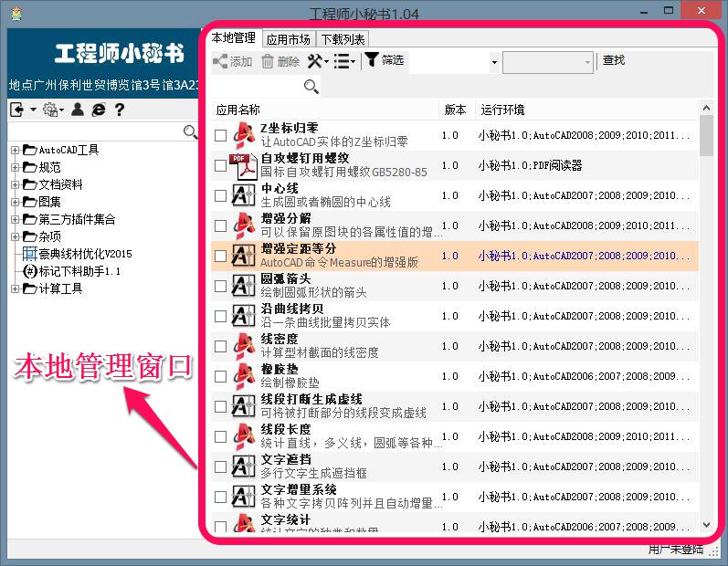Screen dimensions: 728x566
Task: Click the icon of 圆弧箭头 row
Action: click(244, 286)
